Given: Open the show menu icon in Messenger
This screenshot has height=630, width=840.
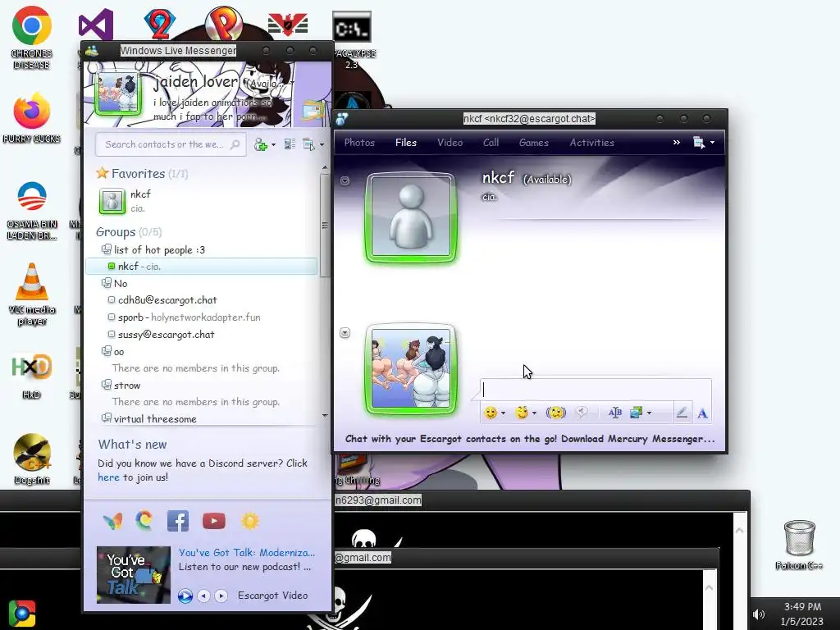Looking at the screenshot, I should point(309,144).
